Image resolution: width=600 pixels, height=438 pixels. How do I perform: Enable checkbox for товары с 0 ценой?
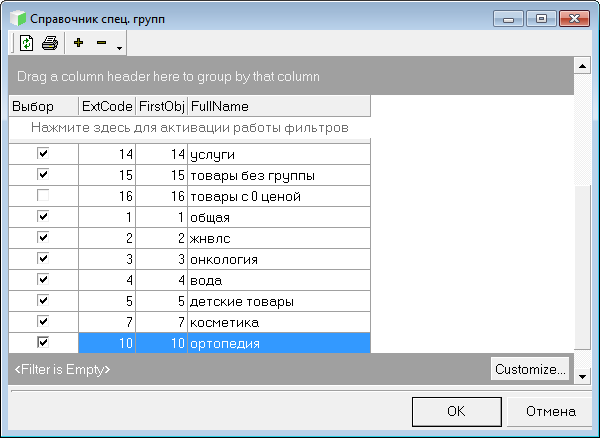(43, 196)
